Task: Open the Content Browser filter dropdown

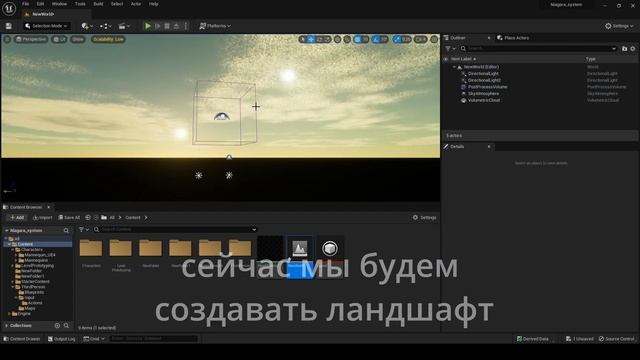Action: (x=83, y=229)
